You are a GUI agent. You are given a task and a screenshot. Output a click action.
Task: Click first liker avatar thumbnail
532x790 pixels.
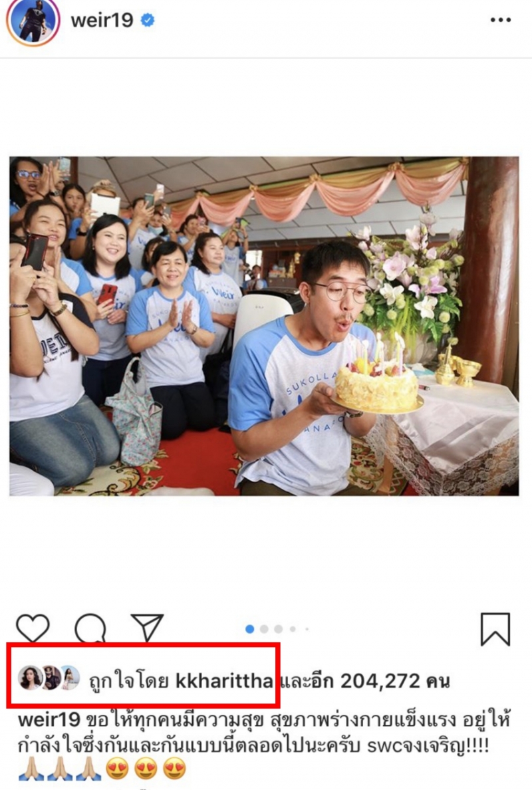point(30,678)
